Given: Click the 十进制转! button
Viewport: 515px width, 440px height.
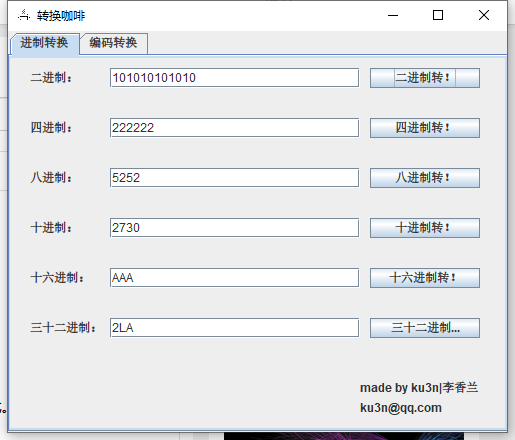Looking at the screenshot, I should pyautogui.click(x=425, y=228).
